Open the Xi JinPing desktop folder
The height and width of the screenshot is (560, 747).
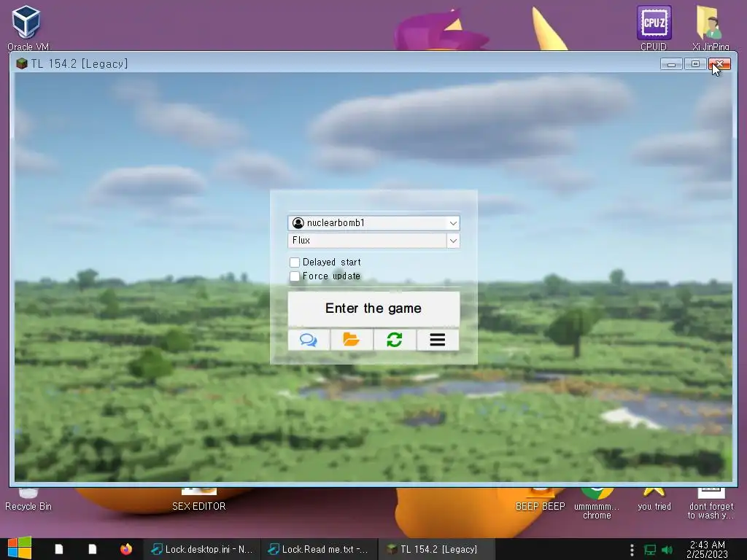[711, 28]
